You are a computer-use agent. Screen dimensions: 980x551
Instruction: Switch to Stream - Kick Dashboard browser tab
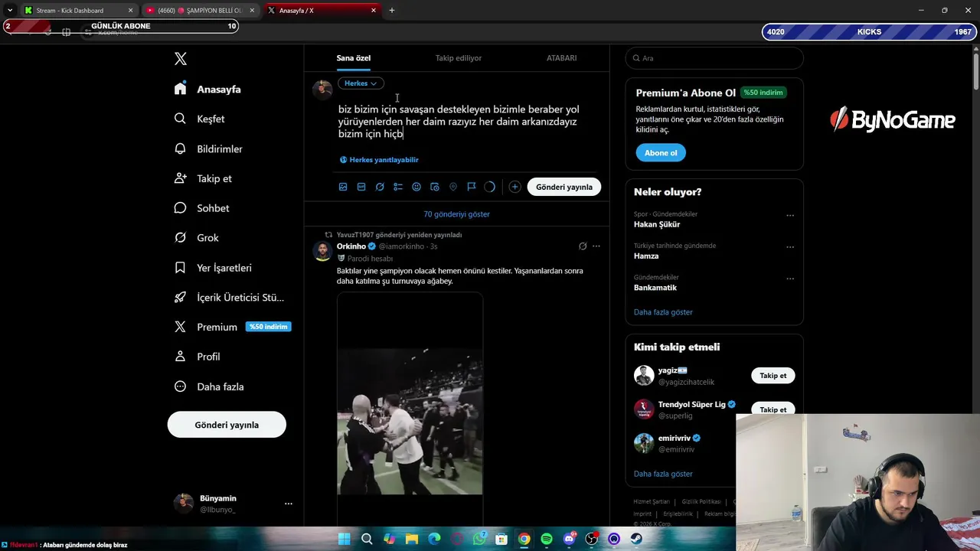click(77, 10)
